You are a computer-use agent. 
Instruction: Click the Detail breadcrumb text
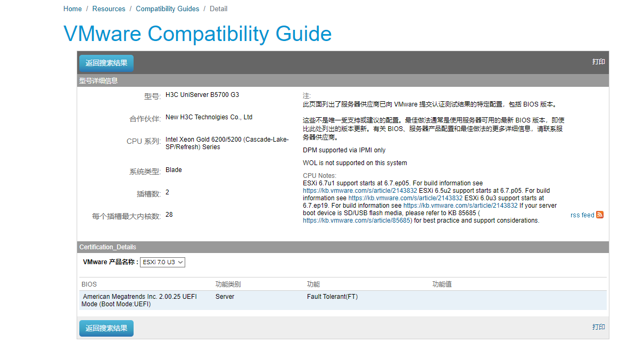tap(218, 9)
